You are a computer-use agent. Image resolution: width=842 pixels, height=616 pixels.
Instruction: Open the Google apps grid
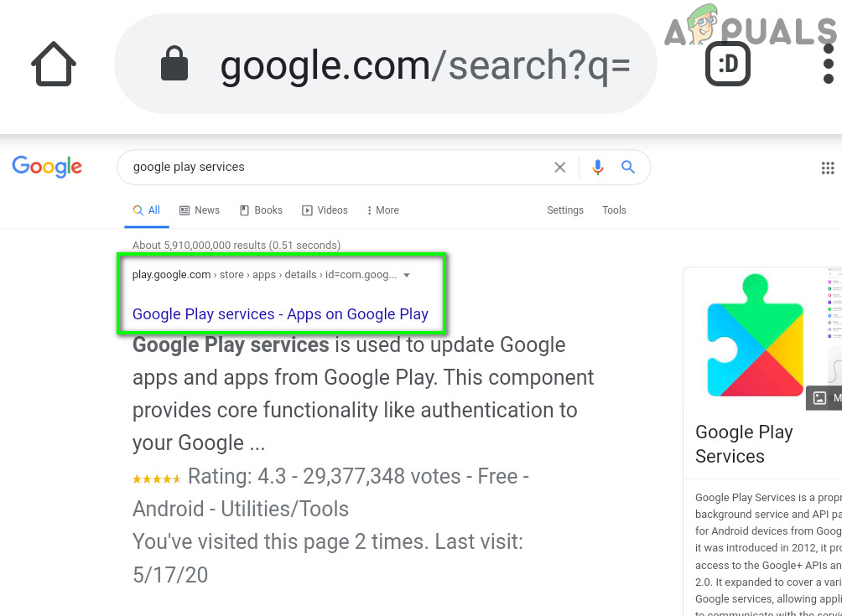pos(828,168)
